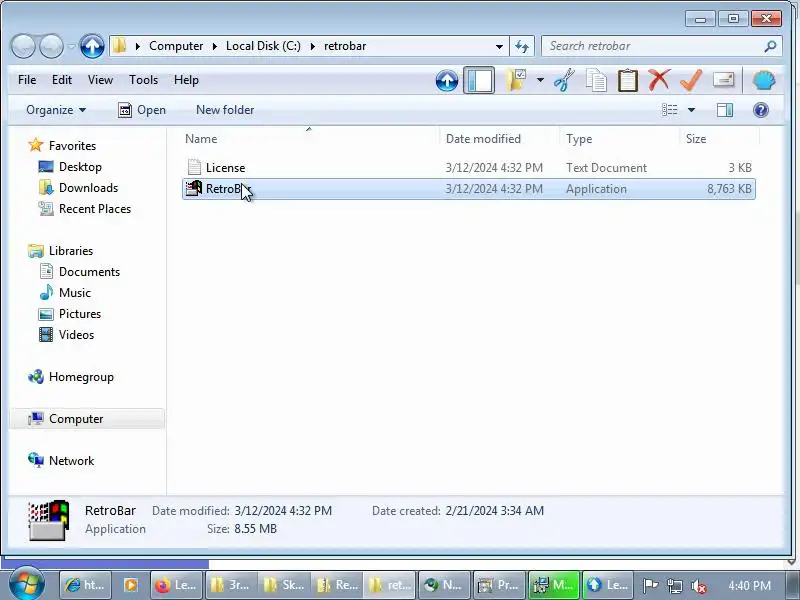Select the License text file
The width and height of the screenshot is (800, 600).
[468, 168]
